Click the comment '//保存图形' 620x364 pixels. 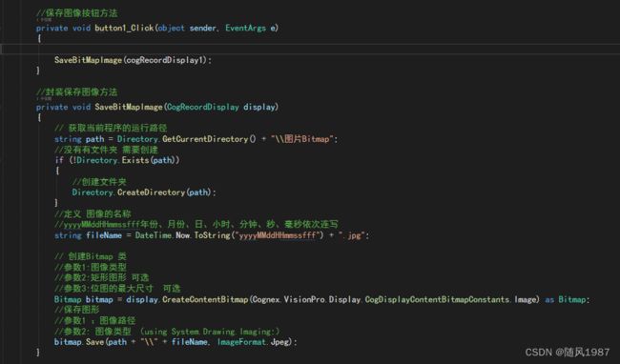tap(76, 310)
